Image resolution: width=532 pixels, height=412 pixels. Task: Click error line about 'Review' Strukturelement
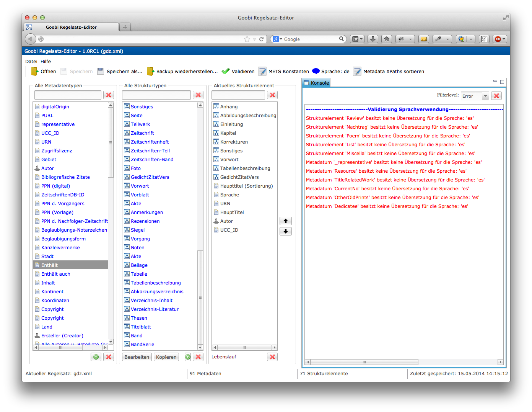pos(390,118)
